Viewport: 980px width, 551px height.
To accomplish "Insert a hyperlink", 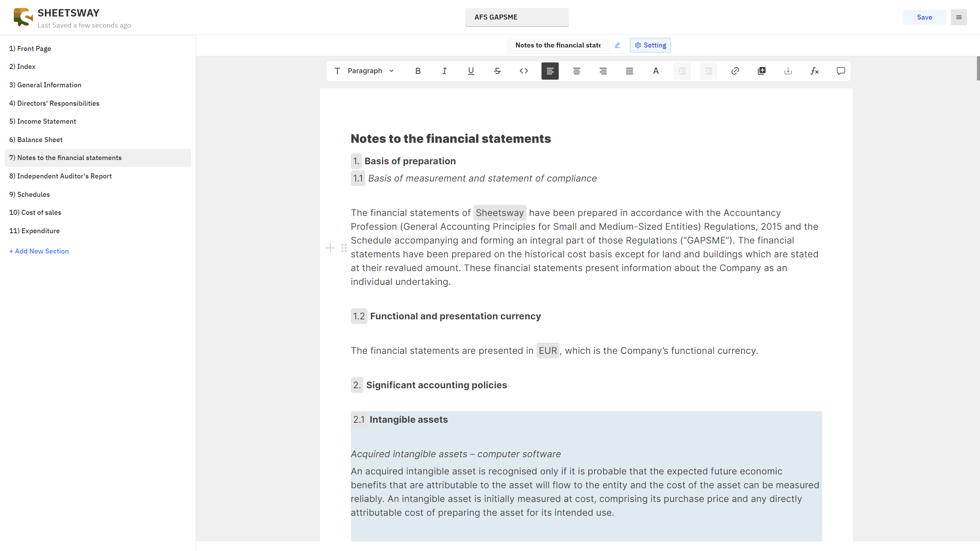I will pos(735,71).
